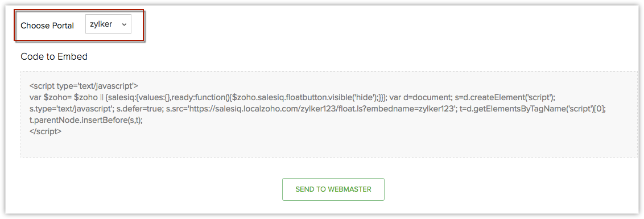644x219 pixels.
Task: Click the t.parentNode.insertBefore(s,t) line
Action: (86, 121)
